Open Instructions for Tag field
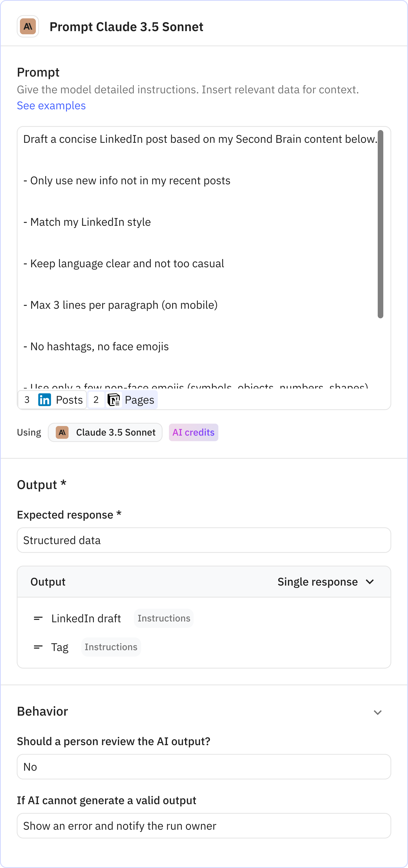408x868 pixels. point(111,647)
